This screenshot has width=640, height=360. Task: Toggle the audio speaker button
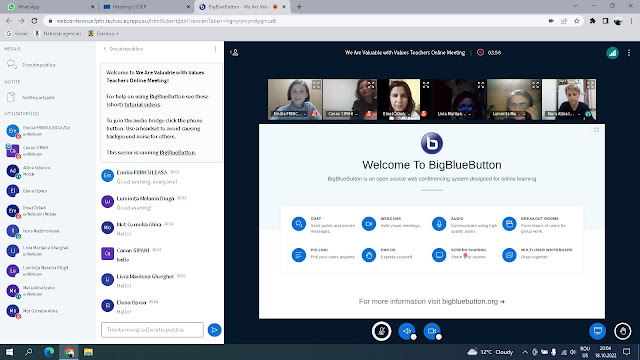407,331
